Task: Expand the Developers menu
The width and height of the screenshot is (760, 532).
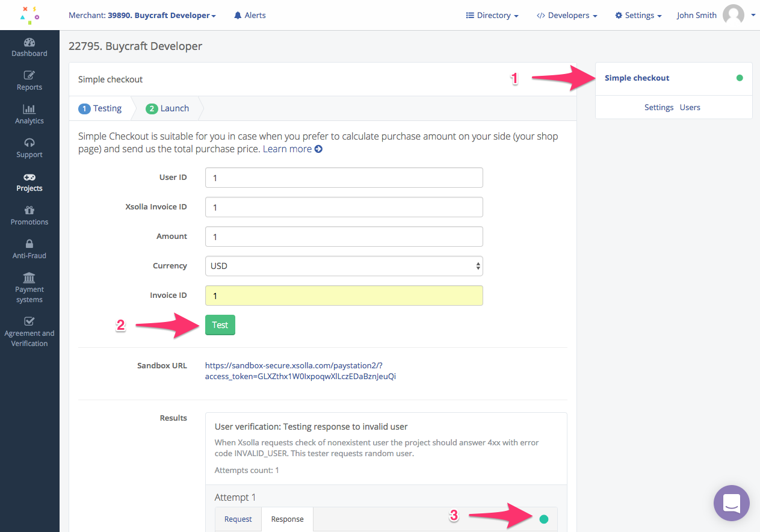Action: click(567, 15)
